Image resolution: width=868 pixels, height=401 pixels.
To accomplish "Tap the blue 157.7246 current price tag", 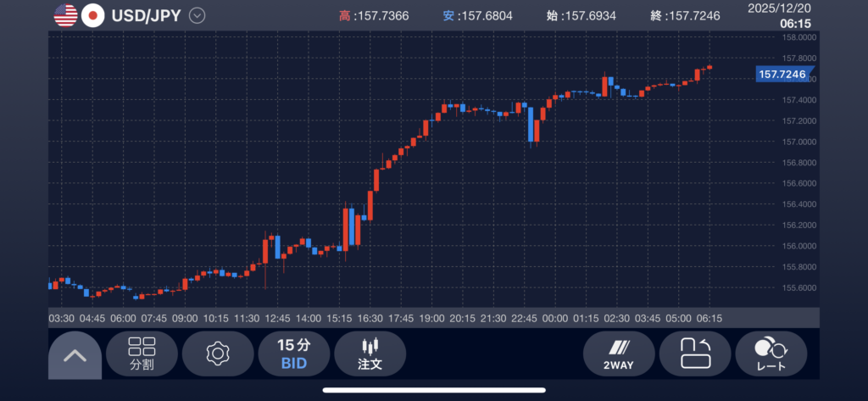I will pos(781,75).
